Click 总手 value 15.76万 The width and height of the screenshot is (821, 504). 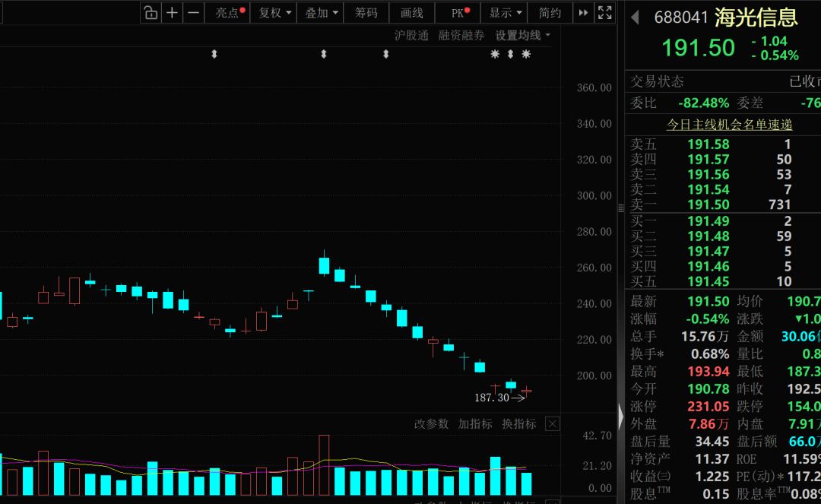pyautogui.click(x=705, y=337)
